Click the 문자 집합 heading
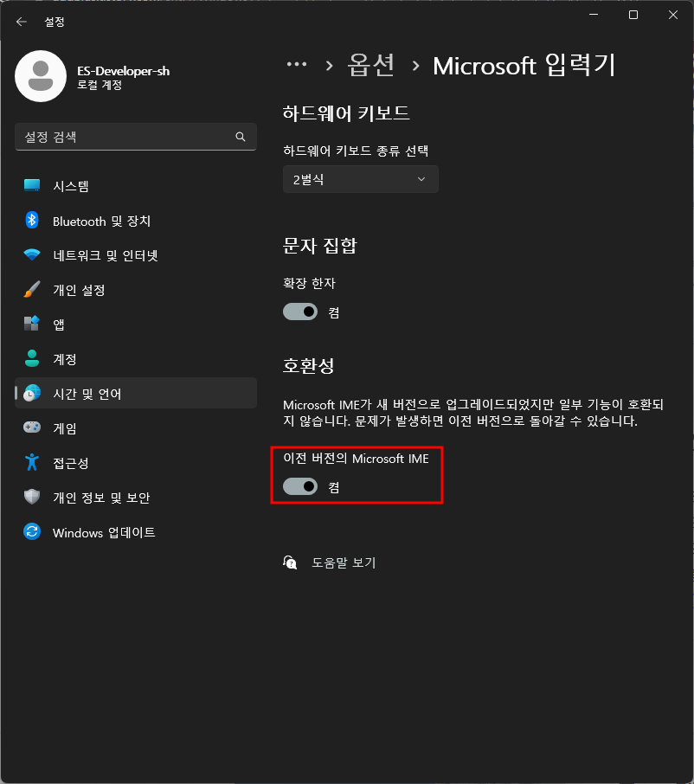The height and width of the screenshot is (784, 694). pyautogui.click(x=320, y=246)
